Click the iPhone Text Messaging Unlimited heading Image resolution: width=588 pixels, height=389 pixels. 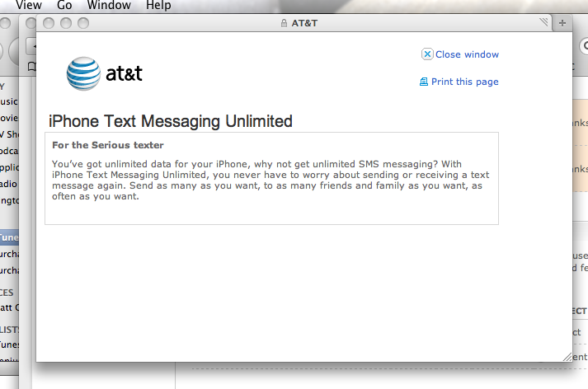[x=170, y=121]
